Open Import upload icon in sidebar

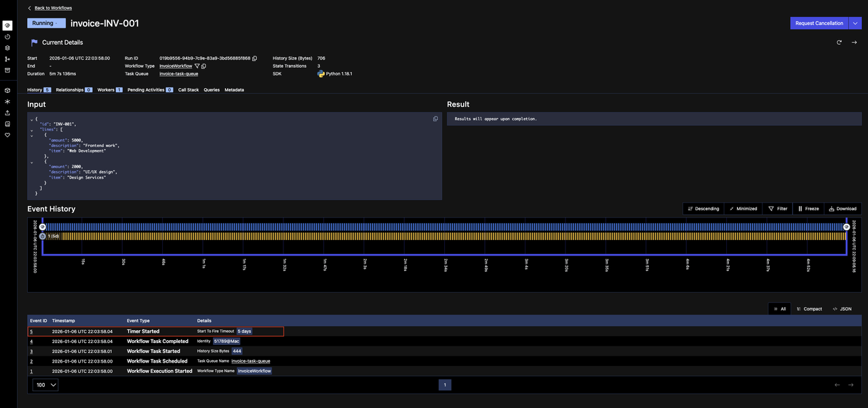point(7,113)
